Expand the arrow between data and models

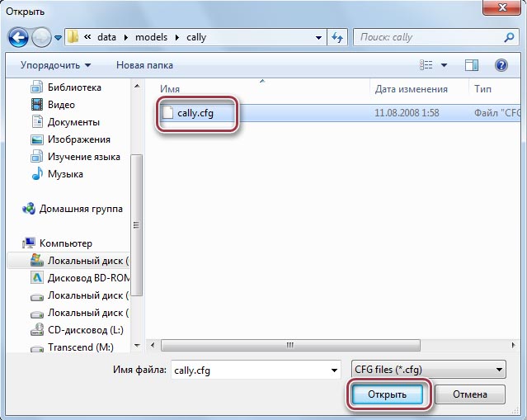pos(126,37)
